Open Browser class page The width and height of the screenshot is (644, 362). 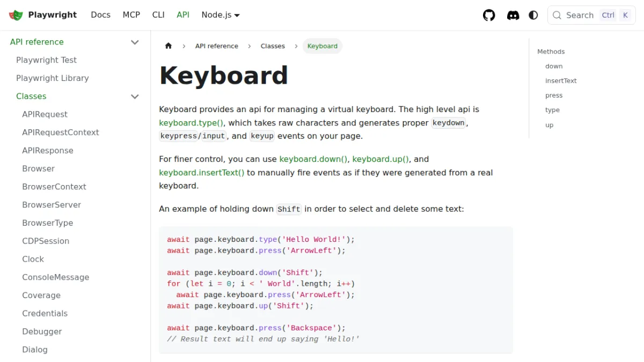pos(38,168)
